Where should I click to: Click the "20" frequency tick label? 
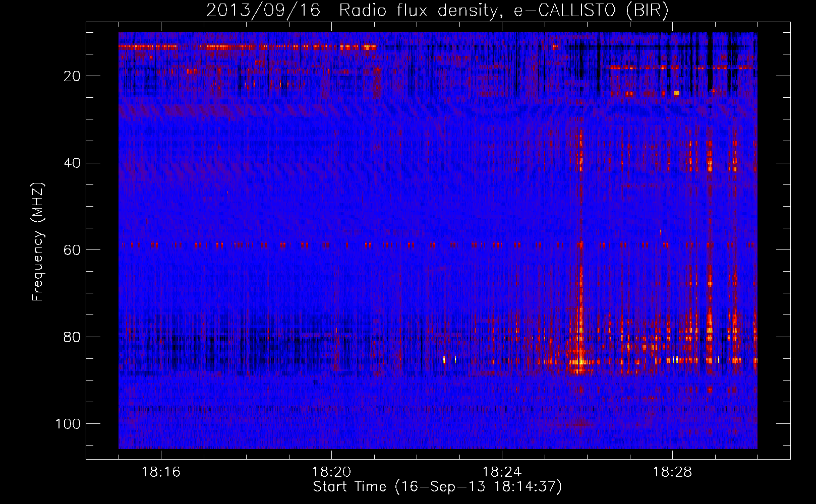[73, 76]
